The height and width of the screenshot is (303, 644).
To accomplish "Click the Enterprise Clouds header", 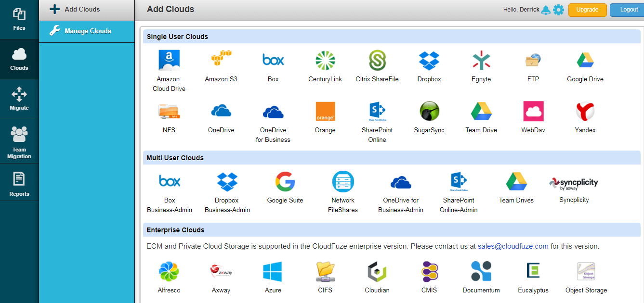I will (392, 230).
